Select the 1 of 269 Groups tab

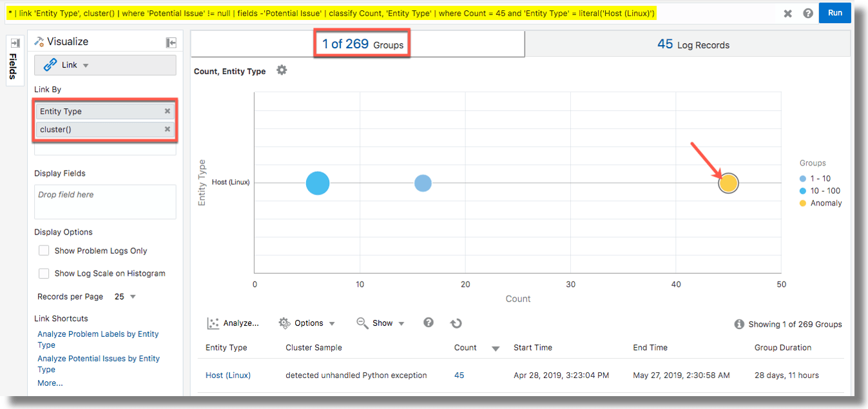[x=361, y=44]
